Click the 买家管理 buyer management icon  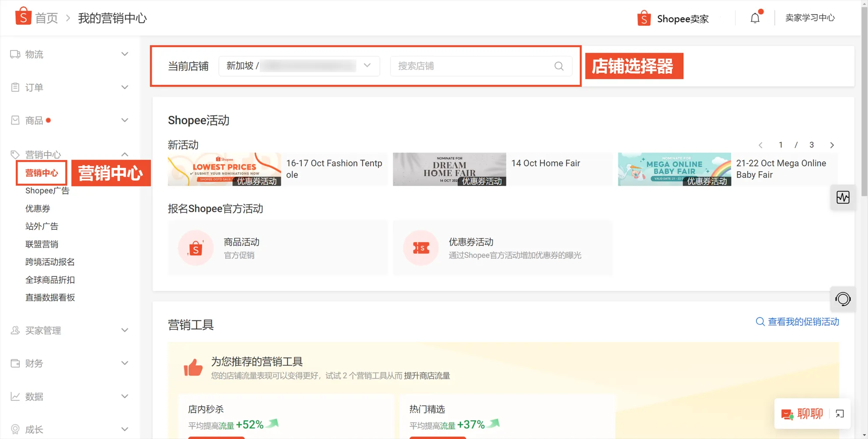tap(14, 330)
